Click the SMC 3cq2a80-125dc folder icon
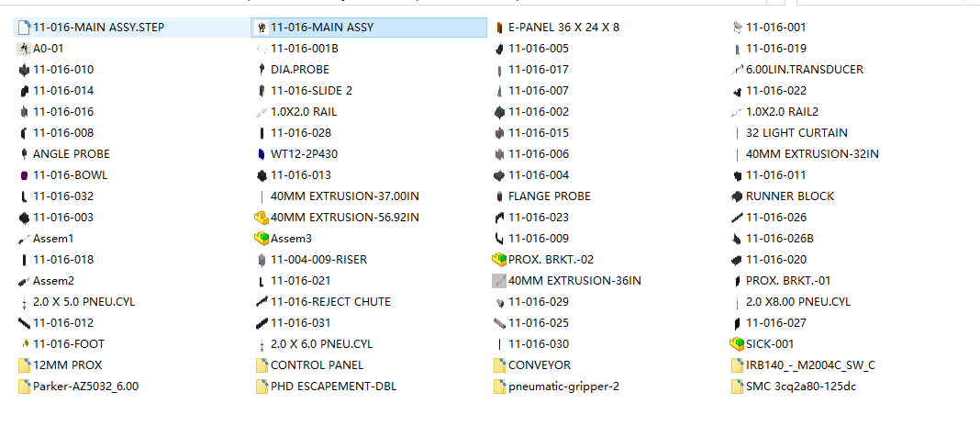The width and height of the screenshot is (980, 437). [737, 387]
